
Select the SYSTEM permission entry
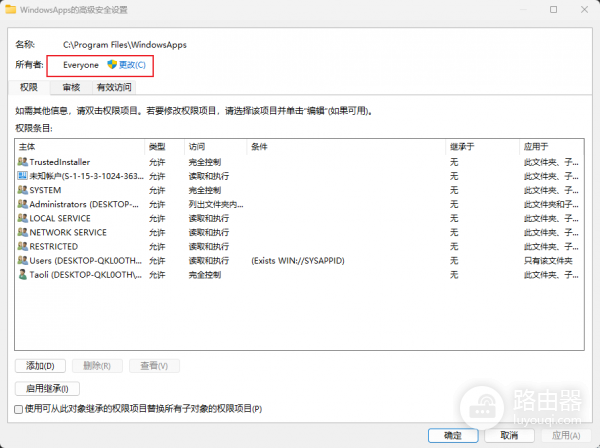click(x=299, y=190)
